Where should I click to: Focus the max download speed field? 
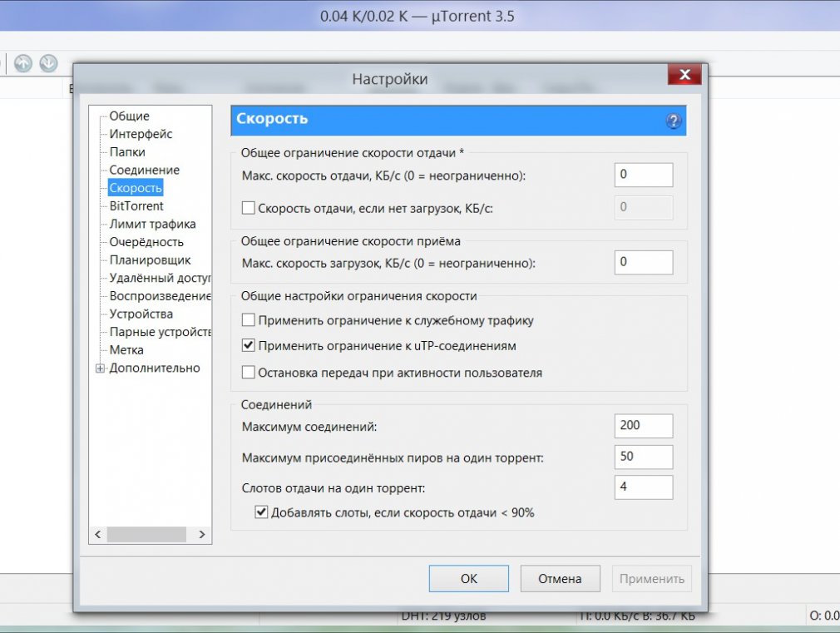(x=644, y=263)
